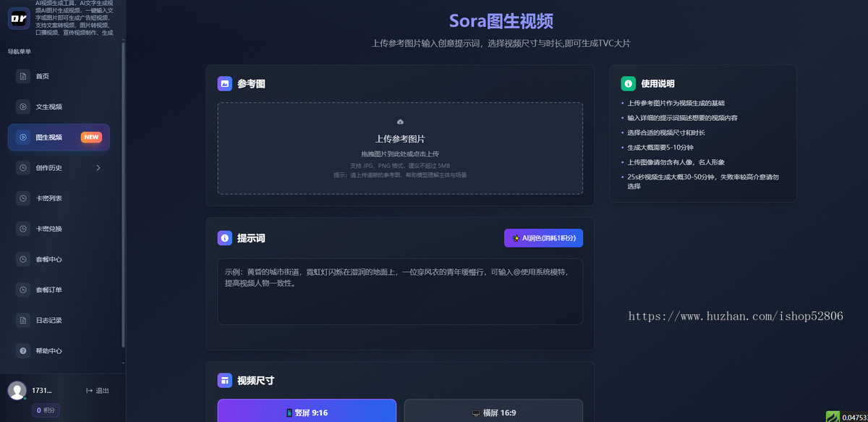868x422 pixels.
Task: Click the 上传参考图片作为视频生成的基础 note
Action: 676,104
